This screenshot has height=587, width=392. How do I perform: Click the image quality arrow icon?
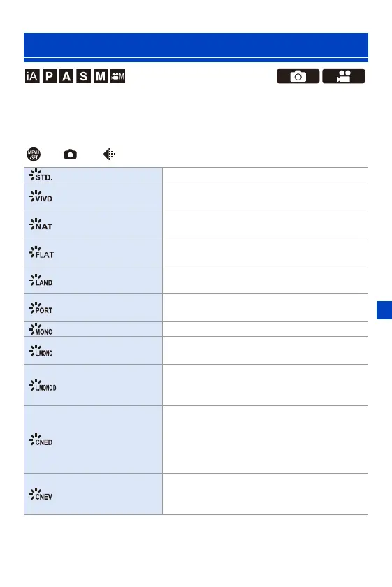pyautogui.click(x=109, y=154)
